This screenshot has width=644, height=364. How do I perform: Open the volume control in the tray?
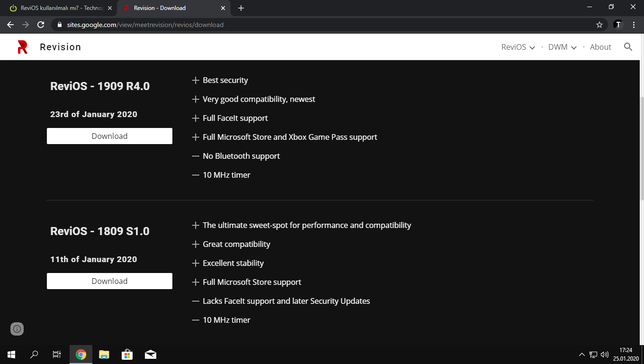point(605,355)
